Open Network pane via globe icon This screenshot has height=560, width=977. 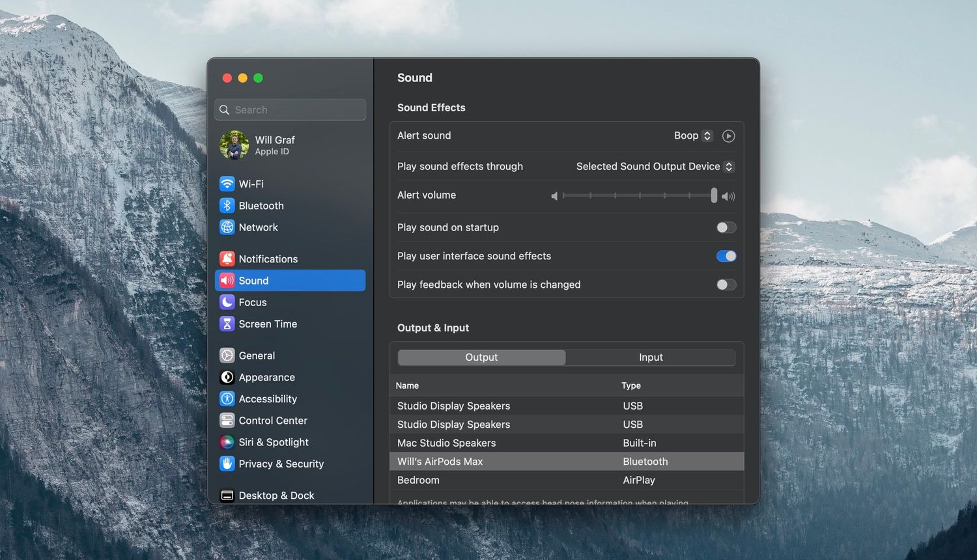(x=227, y=227)
